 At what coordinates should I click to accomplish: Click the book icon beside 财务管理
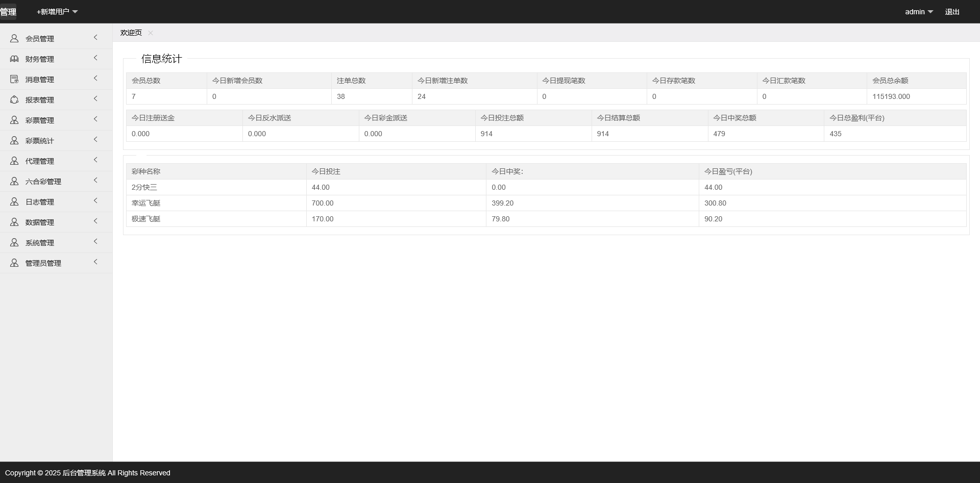(x=14, y=59)
